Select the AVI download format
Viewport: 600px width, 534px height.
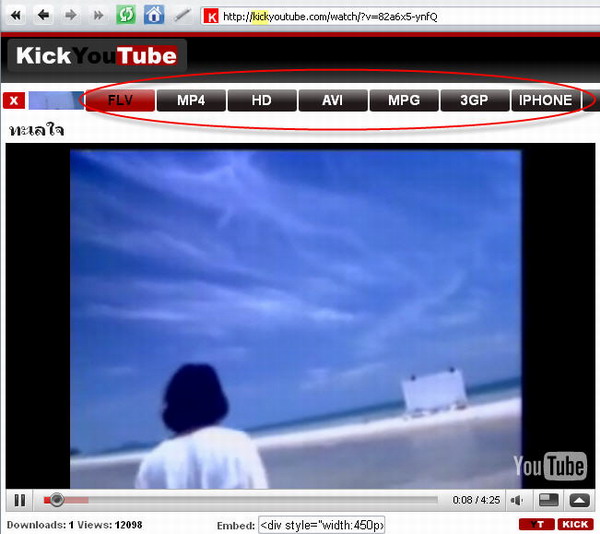click(333, 101)
